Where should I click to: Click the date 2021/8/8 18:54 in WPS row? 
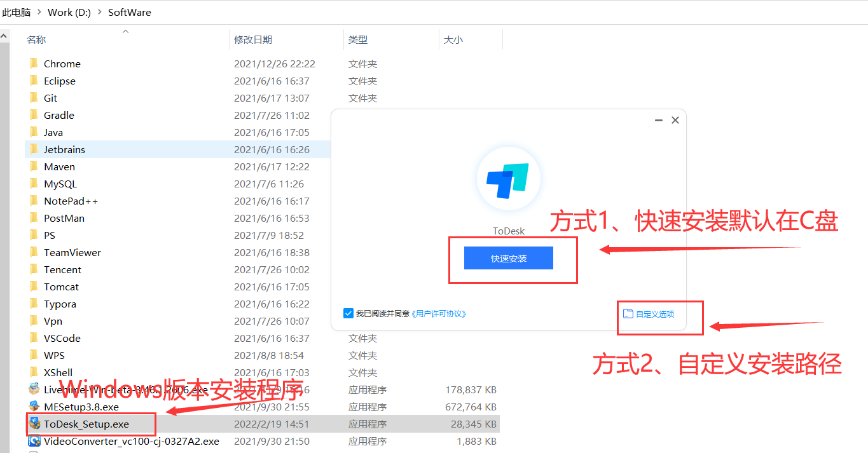[269, 355]
